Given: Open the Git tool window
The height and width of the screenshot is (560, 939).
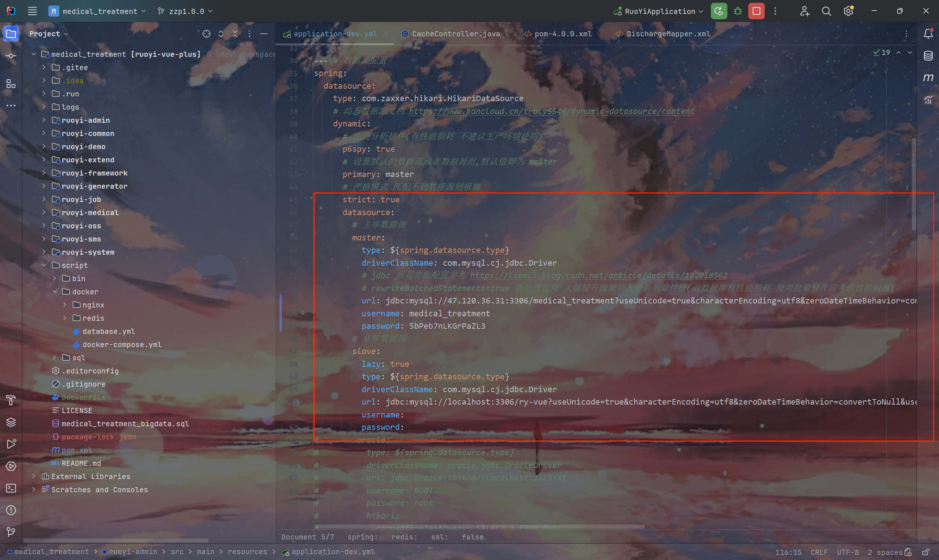Looking at the screenshot, I should coord(11,532).
